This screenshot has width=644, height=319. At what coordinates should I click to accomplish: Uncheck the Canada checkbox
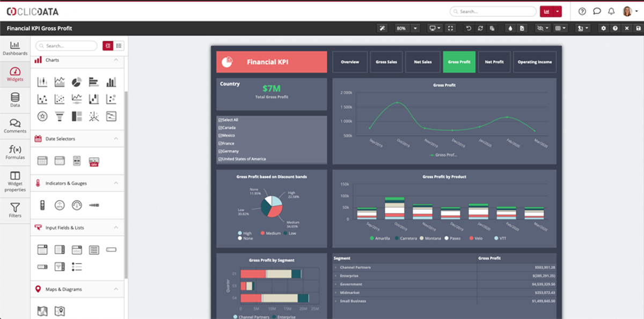point(220,128)
